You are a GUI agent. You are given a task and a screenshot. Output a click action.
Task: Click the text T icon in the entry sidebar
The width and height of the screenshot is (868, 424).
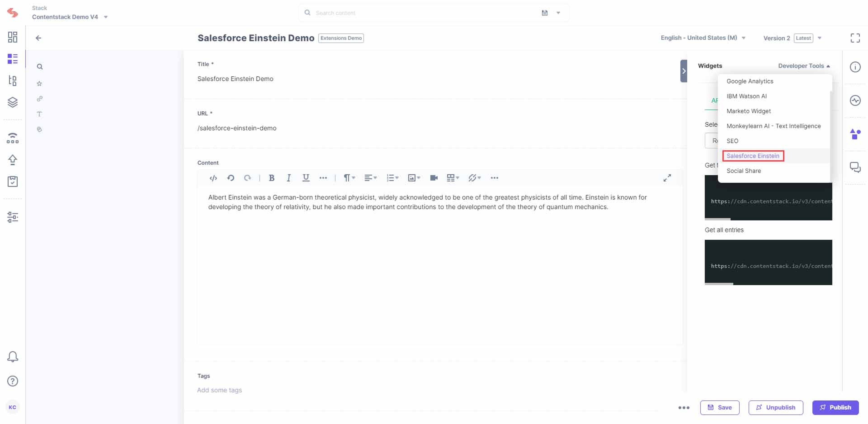click(39, 114)
